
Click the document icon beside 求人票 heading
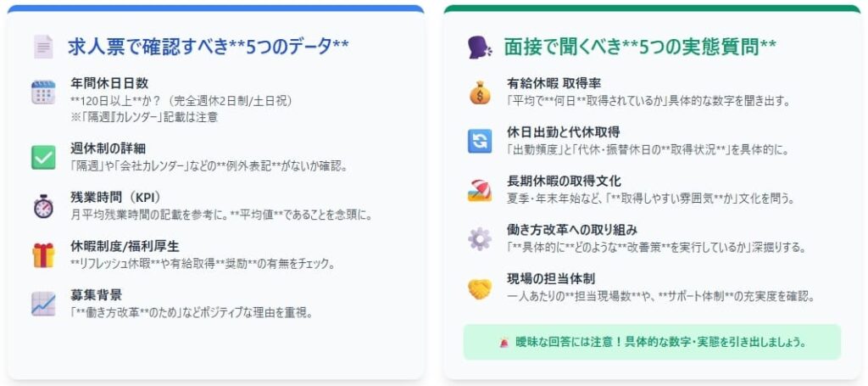(x=43, y=47)
